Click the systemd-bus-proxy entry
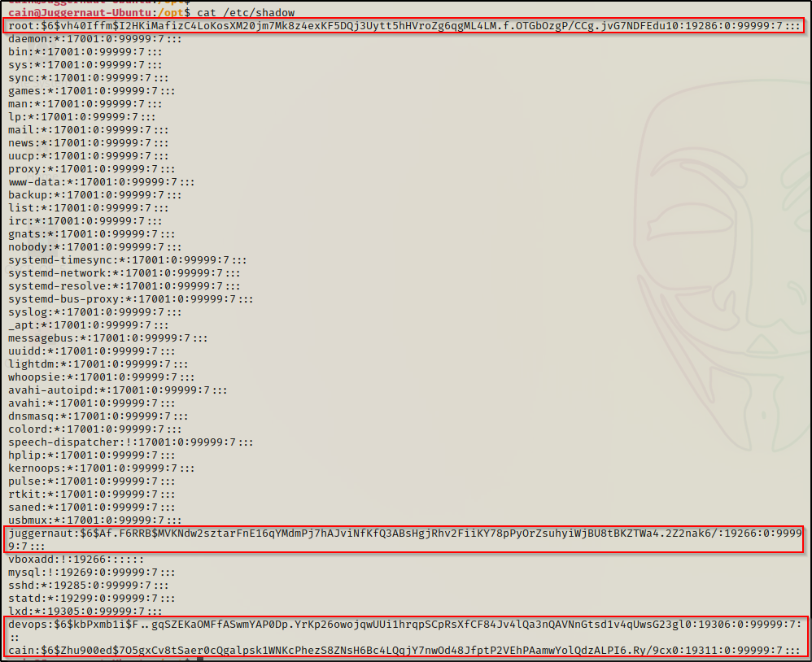Screen dimensions: 812x662 [x=130, y=298]
